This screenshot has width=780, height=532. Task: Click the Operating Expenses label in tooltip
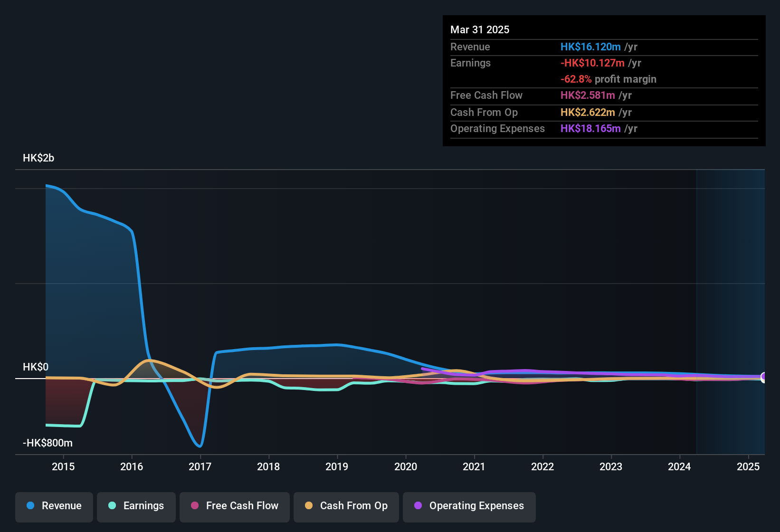(x=497, y=129)
